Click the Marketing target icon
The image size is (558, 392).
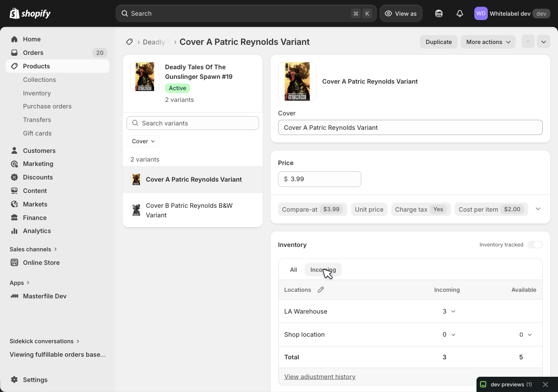[x=14, y=164]
